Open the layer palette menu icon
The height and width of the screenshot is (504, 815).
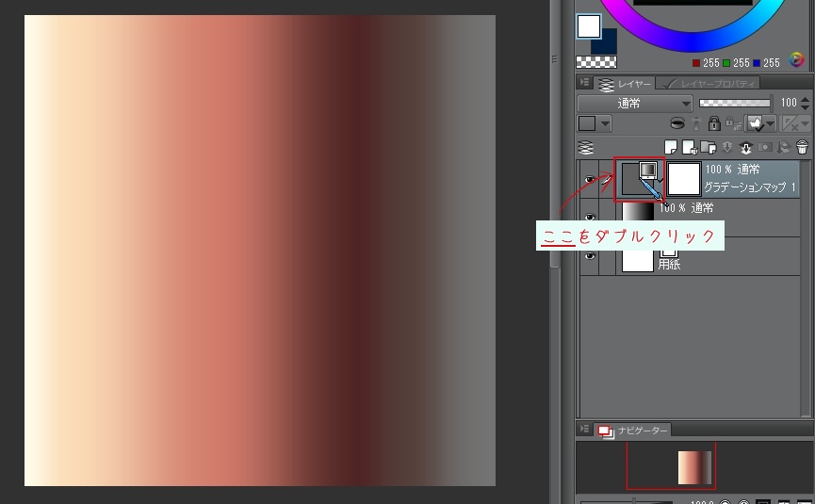[585, 82]
